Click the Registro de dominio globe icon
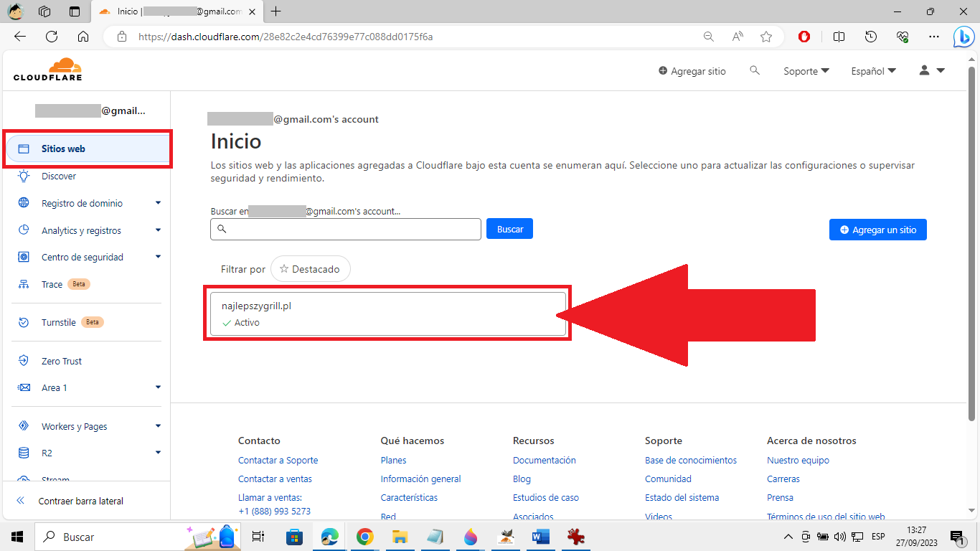This screenshot has height=551, width=980. point(24,203)
